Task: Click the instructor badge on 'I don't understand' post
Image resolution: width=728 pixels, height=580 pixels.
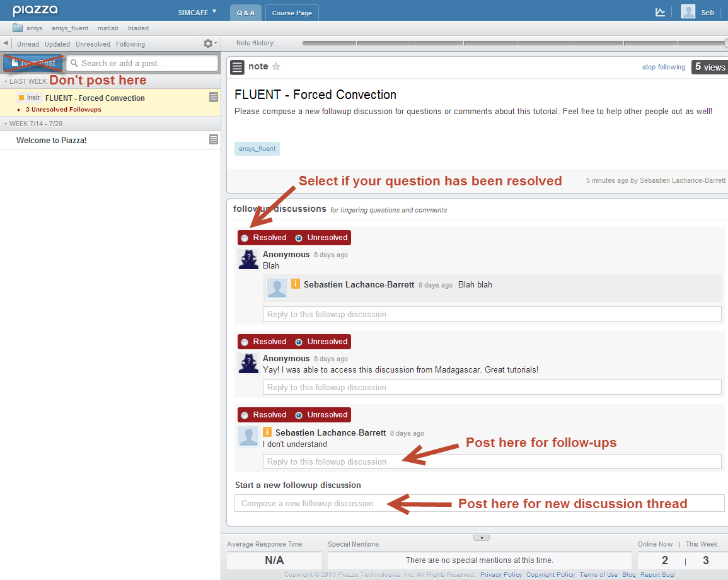Action: (x=267, y=432)
